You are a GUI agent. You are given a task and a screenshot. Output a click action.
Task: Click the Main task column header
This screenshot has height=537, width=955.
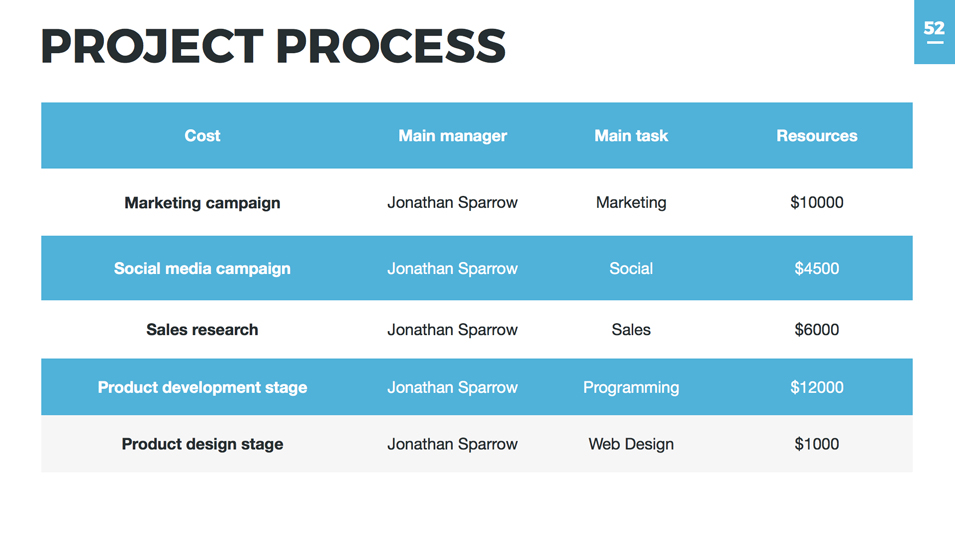tap(631, 136)
